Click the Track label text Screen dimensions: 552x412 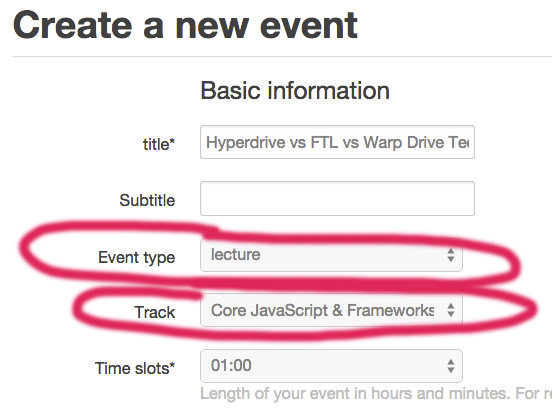(x=155, y=312)
